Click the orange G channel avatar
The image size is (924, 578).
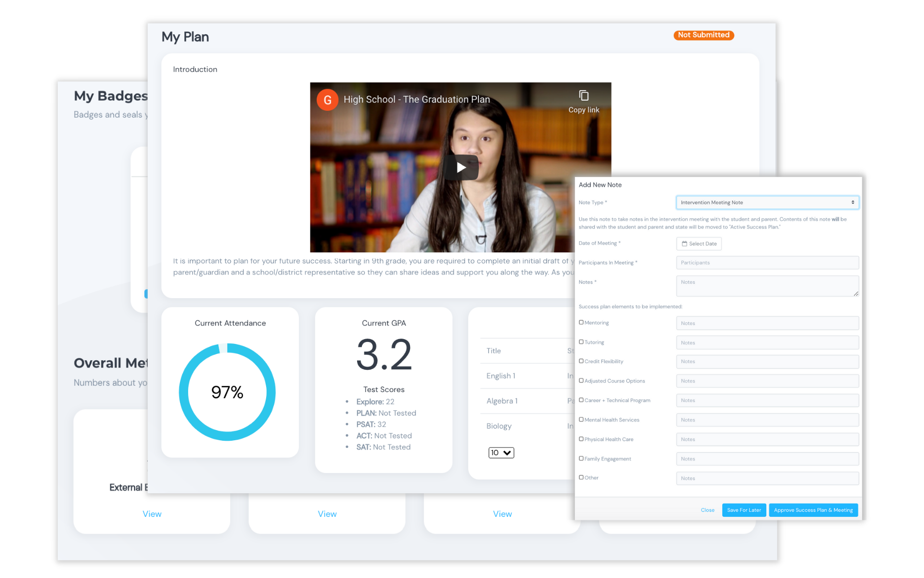pos(327,100)
